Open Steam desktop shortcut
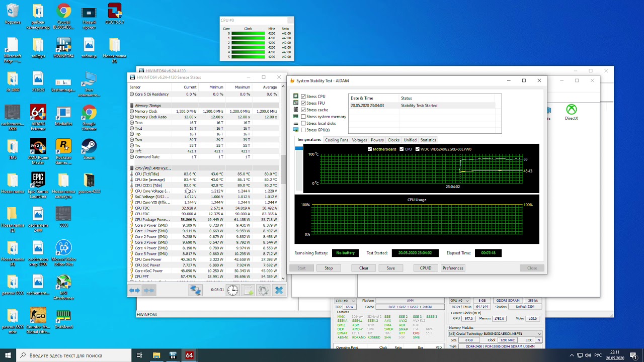The image size is (644, 362). [89, 149]
